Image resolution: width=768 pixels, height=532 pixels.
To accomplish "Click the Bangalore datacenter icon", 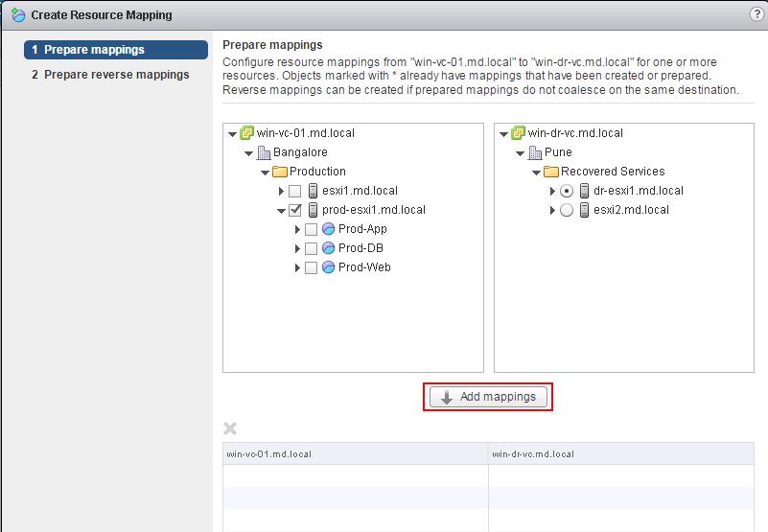I will pos(264,152).
